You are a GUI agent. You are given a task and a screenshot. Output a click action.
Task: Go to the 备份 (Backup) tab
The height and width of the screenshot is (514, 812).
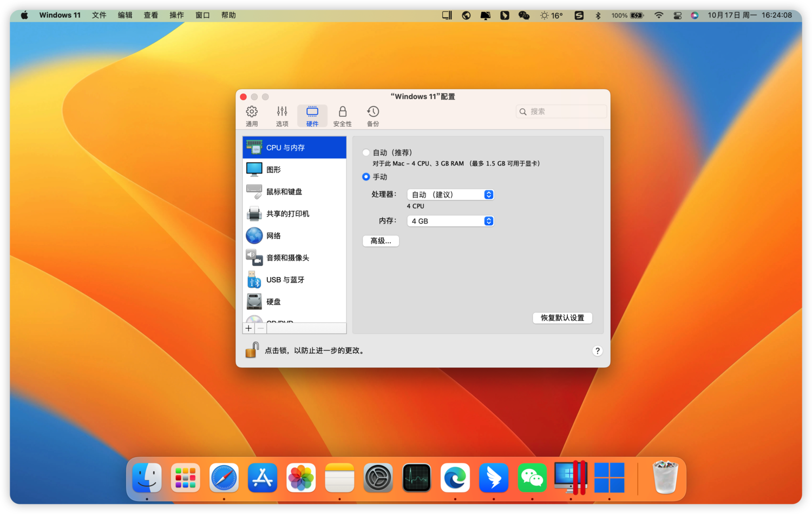click(x=373, y=116)
